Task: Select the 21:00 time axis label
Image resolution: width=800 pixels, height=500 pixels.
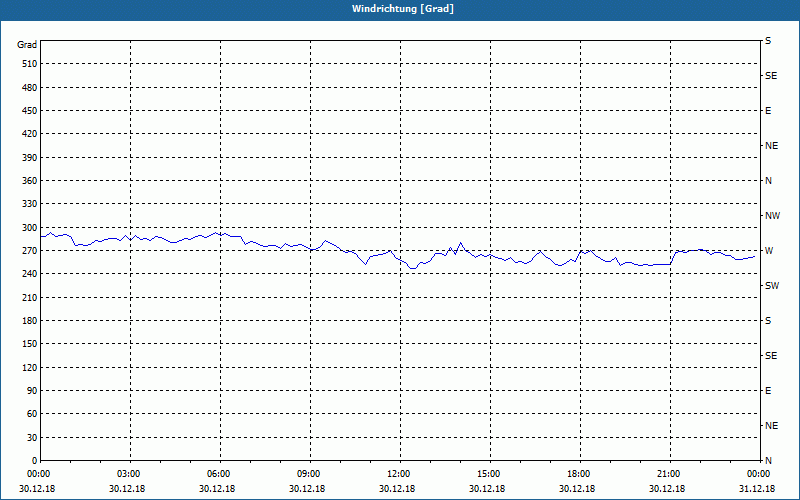Action: pos(669,474)
